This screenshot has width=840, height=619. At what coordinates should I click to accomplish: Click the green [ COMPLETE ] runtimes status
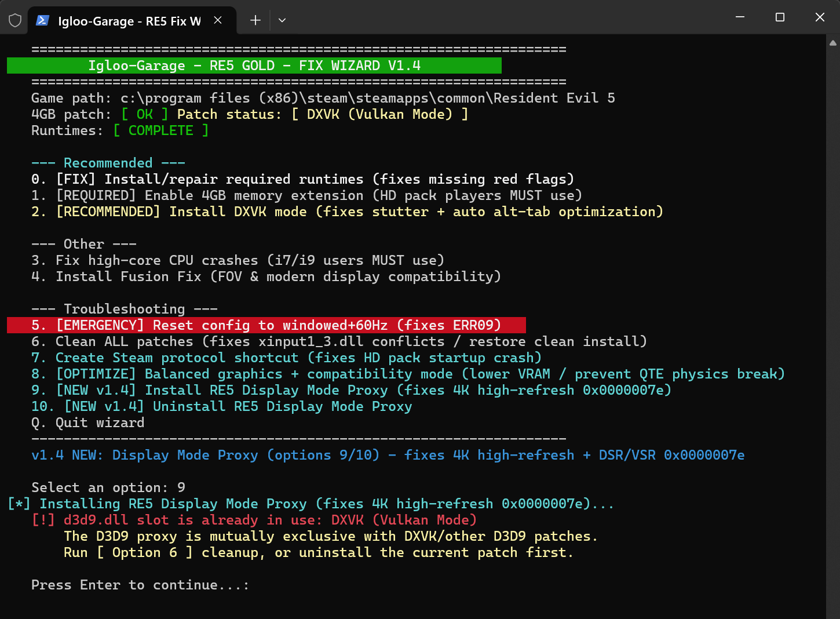(161, 130)
